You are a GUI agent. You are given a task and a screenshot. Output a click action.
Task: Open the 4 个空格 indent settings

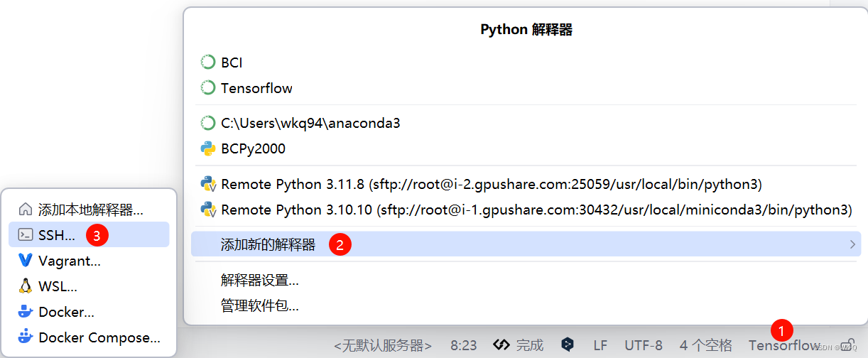[x=705, y=345]
